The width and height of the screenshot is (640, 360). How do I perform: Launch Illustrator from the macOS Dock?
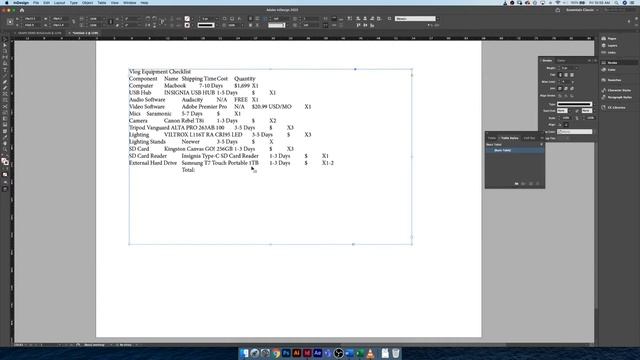click(297, 353)
